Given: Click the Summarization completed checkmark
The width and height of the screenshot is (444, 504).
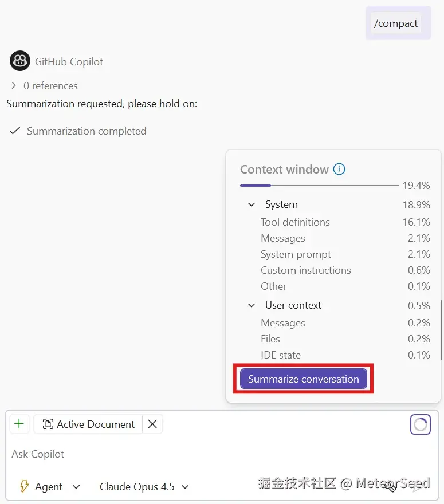Looking at the screenshot, I should tap(15, 131).
